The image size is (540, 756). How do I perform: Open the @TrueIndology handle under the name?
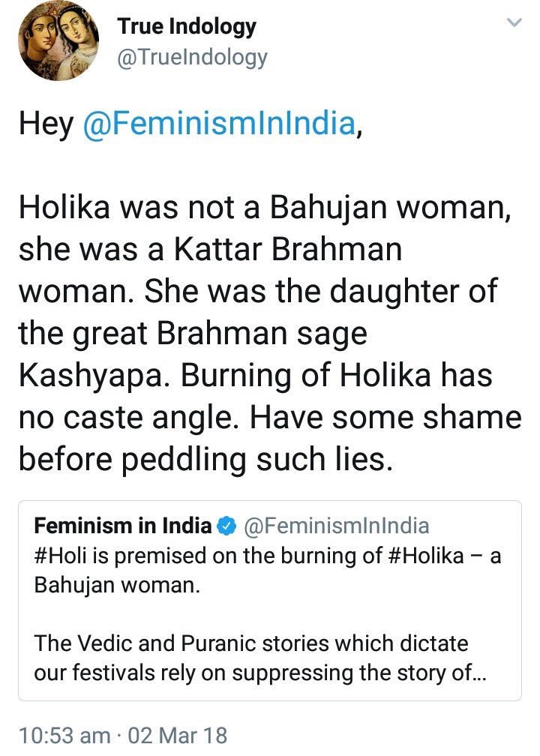click(191, 57)
